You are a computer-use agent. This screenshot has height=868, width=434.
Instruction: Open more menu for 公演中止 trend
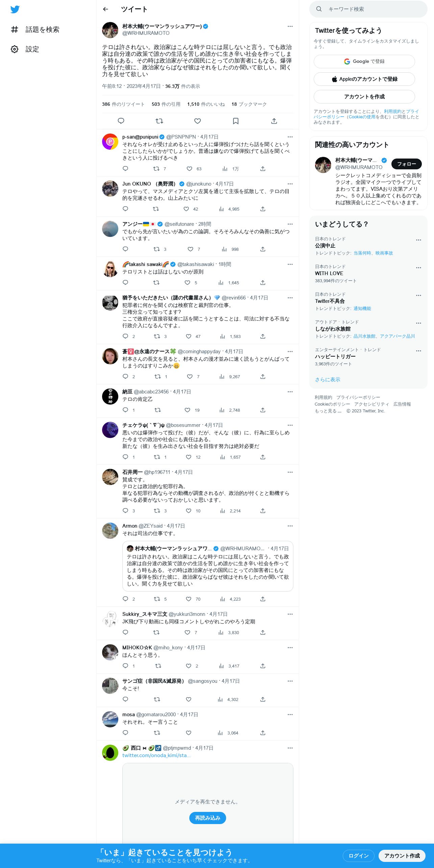pos(418,240)
